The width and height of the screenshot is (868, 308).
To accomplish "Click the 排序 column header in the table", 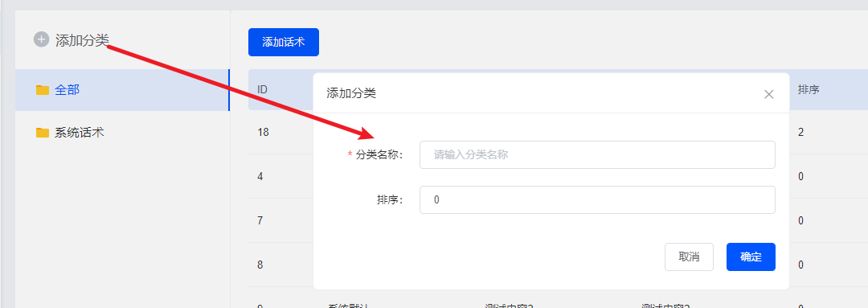I will tap(809, 90).
